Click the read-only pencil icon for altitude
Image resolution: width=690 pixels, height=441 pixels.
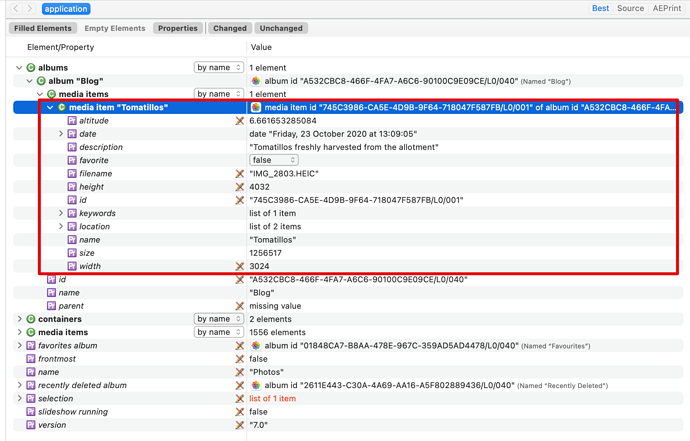tap(239, 121)
